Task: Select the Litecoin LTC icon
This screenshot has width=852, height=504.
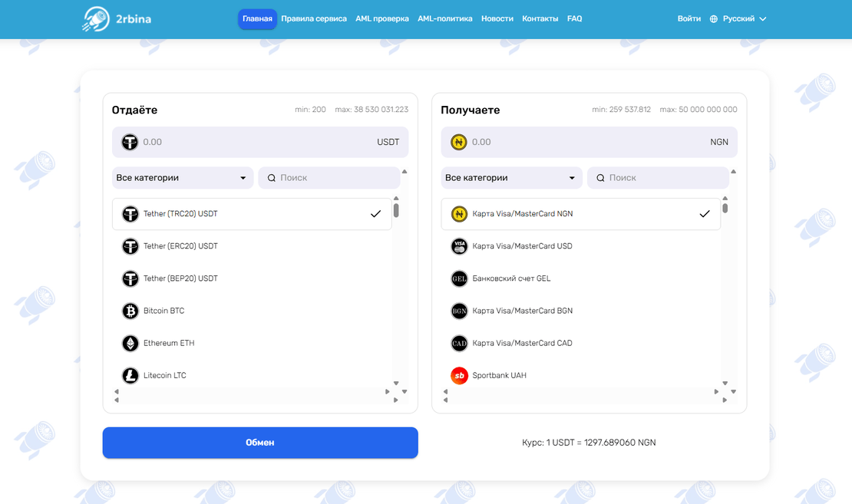Action: tap(130, 375)
